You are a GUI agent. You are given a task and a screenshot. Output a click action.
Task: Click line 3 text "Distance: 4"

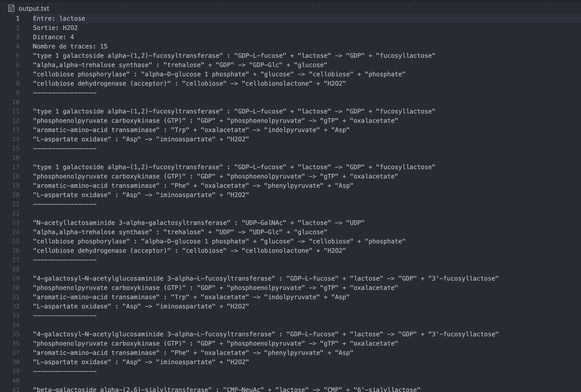[x=53, y=37]
